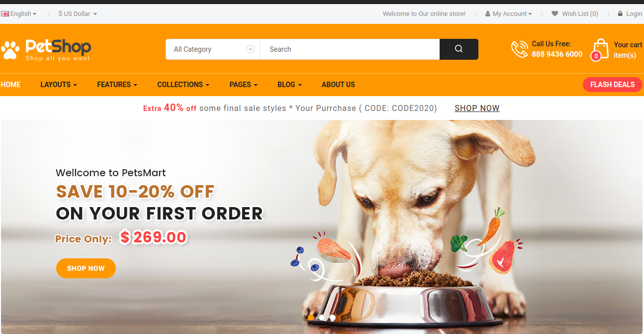Expand the Collections menu dropdown
Screen dimensions: 644x334
click(183, 85)
